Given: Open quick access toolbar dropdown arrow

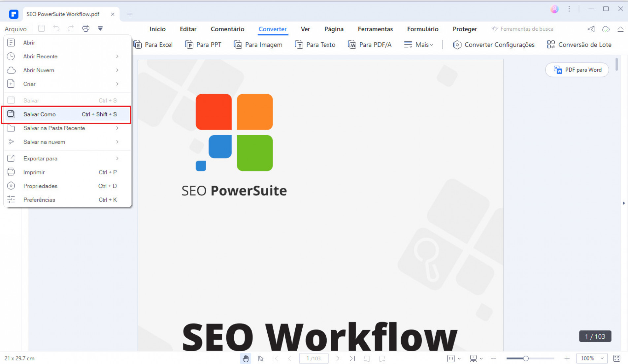Looking at the screenshot, I should click(100, 29).
